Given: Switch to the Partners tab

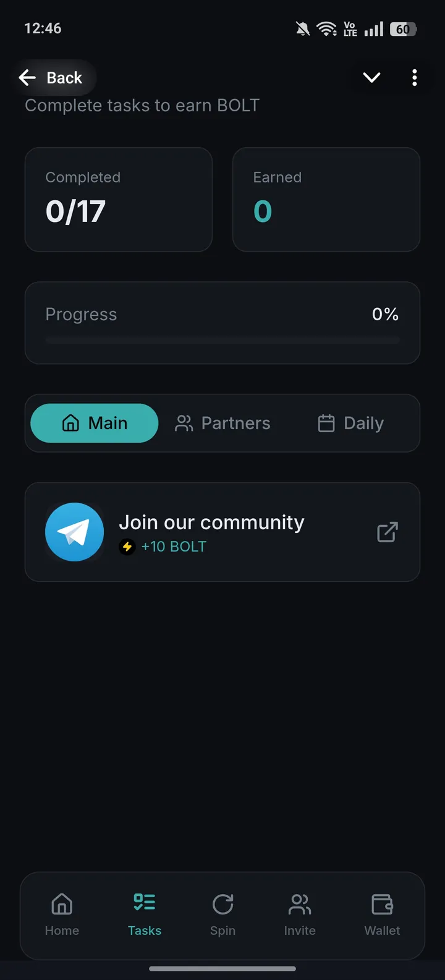Looking at the screenshot, I should pyautogui.click(x=223, y=423).
